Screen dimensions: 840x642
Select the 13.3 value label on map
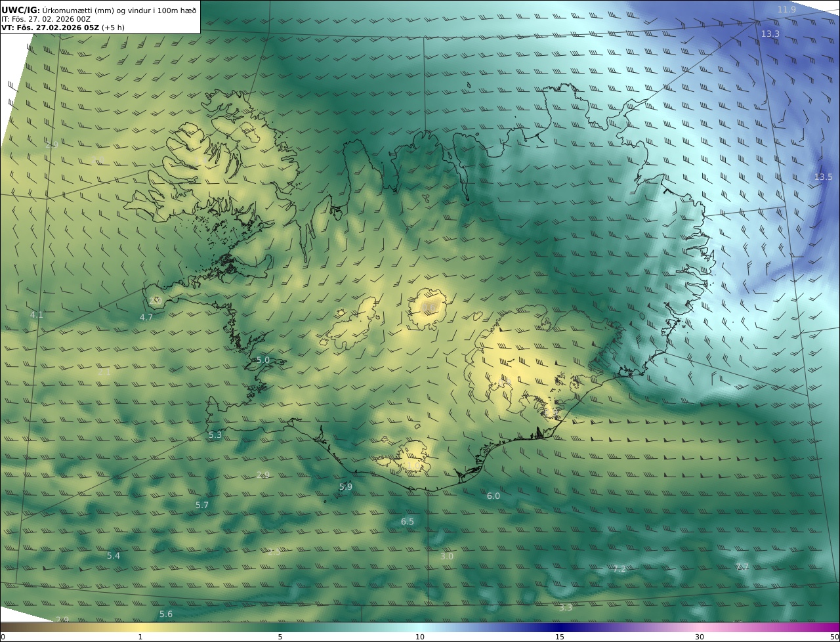(770, 33)
